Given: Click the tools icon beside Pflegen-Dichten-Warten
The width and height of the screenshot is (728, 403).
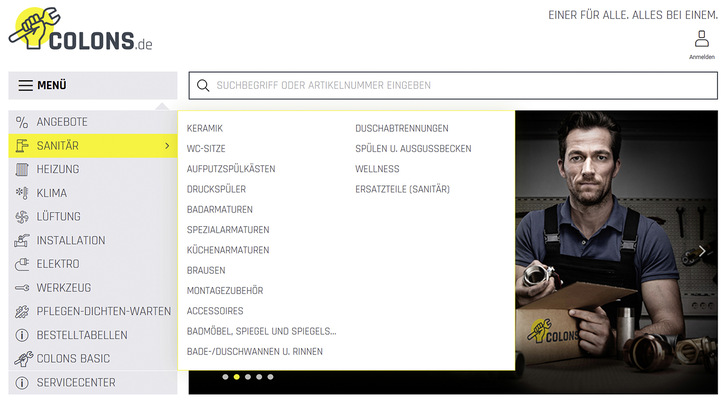Looking at the screenshot, I should [22, 312].
